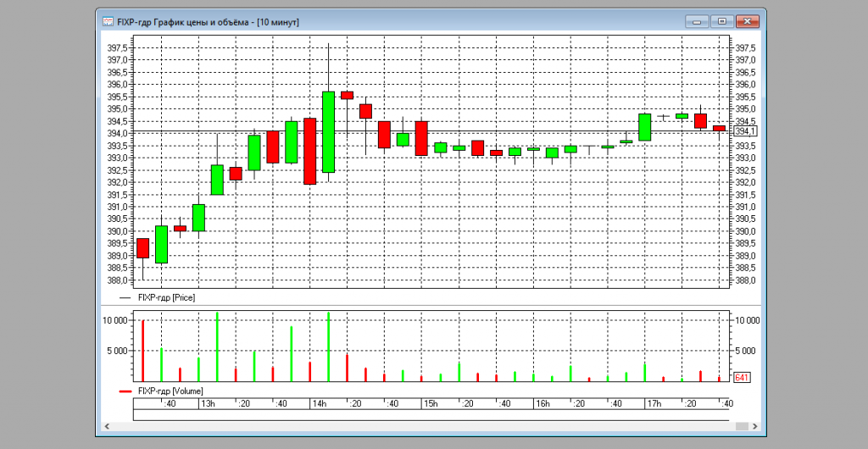Image resolution: width=868 pixels, height=449 pixels.
Task: Maximize the FIXP chart window
Action: click(x=721, y=21)
